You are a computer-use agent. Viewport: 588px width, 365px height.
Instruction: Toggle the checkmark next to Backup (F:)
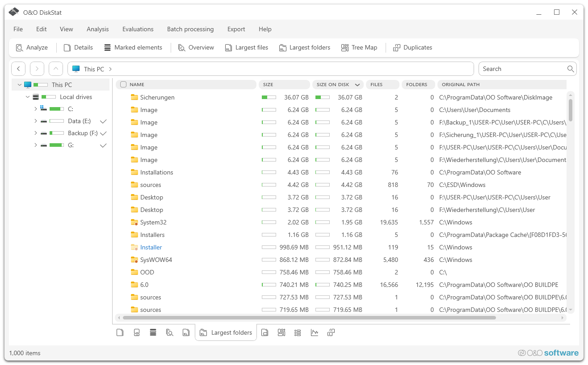point(103,133)
